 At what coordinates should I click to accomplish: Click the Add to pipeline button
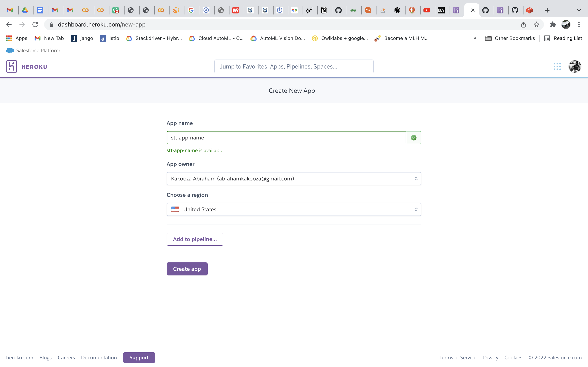point(195,239)
